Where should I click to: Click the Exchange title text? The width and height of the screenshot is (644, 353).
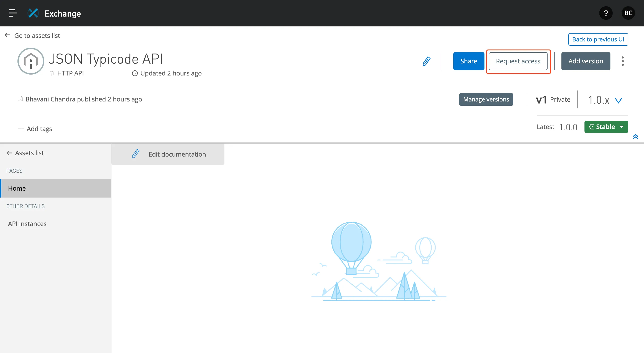point(62,13)
